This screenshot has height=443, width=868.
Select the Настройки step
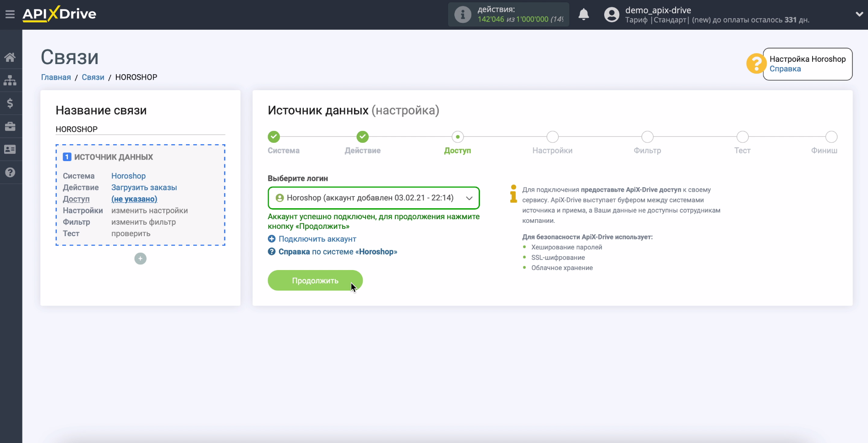click(552, 137)
